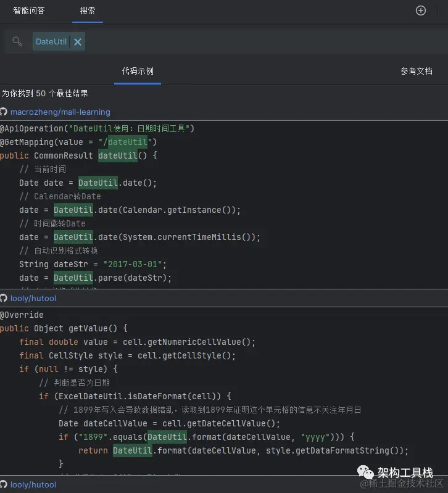The height and width of the screenshot is (493, 448).
Task: Click the @GetMapping(value = "/dateUtil") line
Action: point(78,142)
